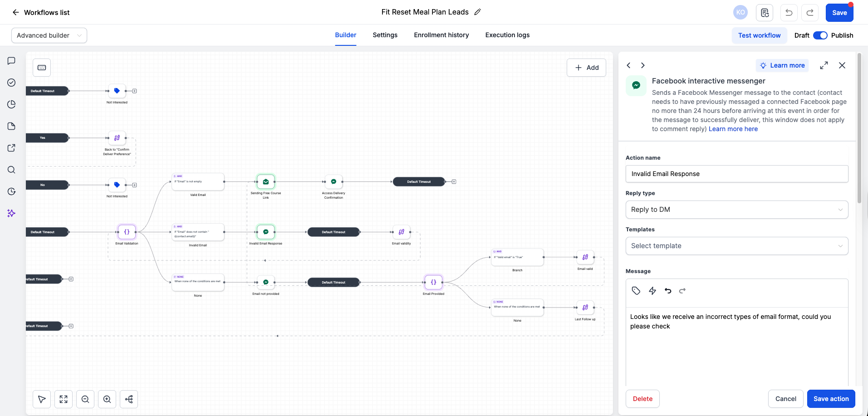Undo the last workflow change
The height and width of the screenshot is (416, 868).
789,13
